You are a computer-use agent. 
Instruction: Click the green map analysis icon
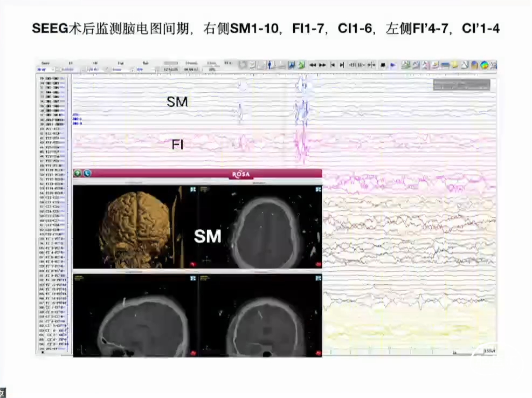click(405, 65)
